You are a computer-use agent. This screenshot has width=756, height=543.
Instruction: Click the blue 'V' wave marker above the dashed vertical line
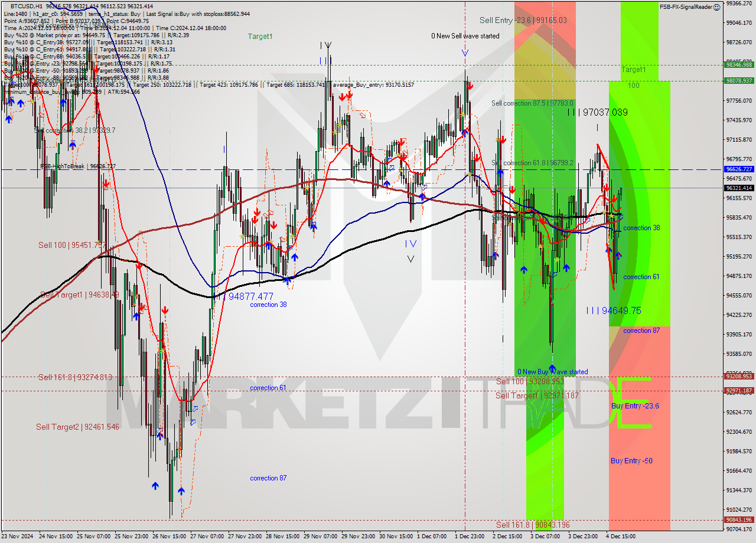(465, 54)
